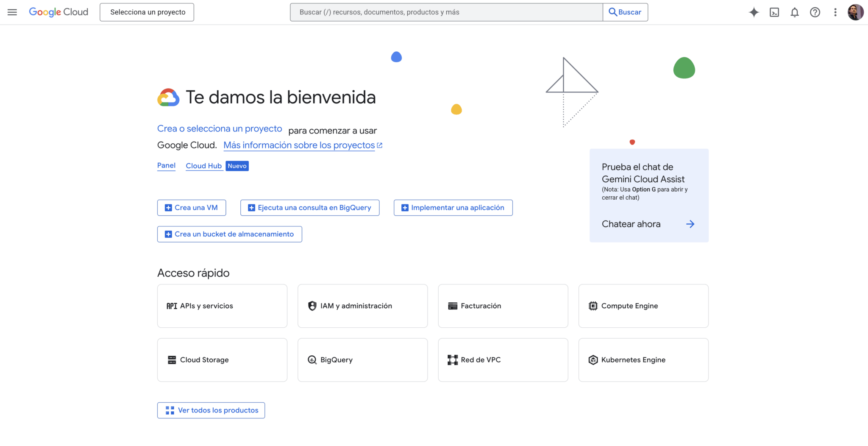The image size is (868, 446).
Task: Open the "Selecciona un proyecto" picker
Action: coord(146,12)
